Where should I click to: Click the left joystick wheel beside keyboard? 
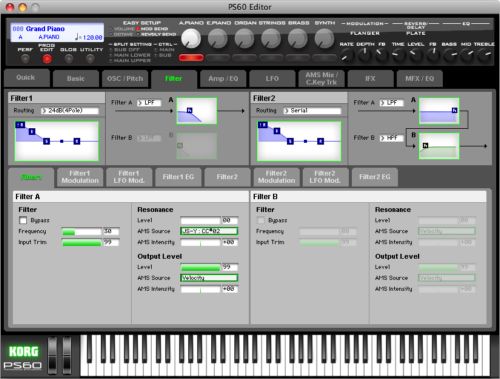pos(52,355)
